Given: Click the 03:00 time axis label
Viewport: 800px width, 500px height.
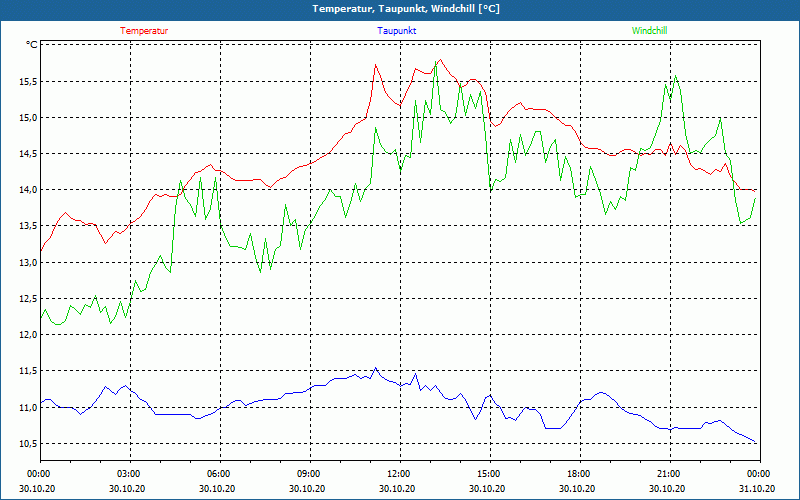Looking at the screenshot, I should (x=127, y=474).
